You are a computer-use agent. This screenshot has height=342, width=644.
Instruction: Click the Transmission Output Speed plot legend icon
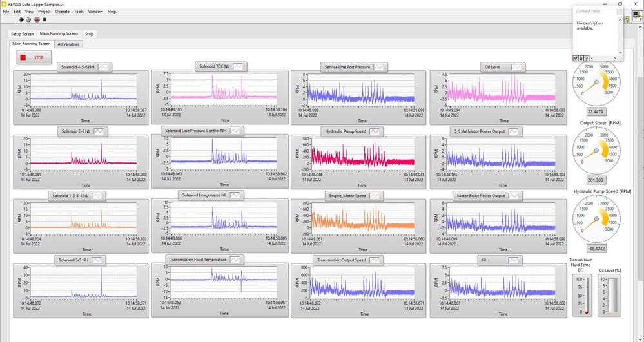pos(375,260)
